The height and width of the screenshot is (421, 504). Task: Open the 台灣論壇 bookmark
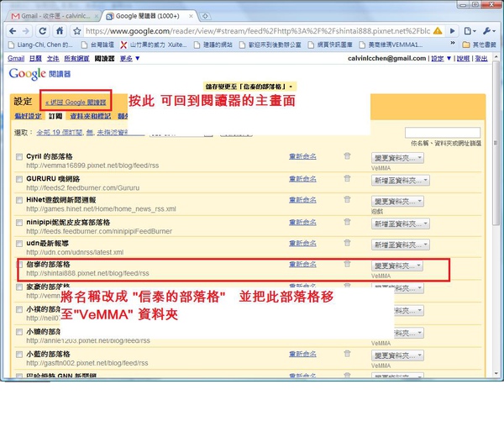coord(97,45)
